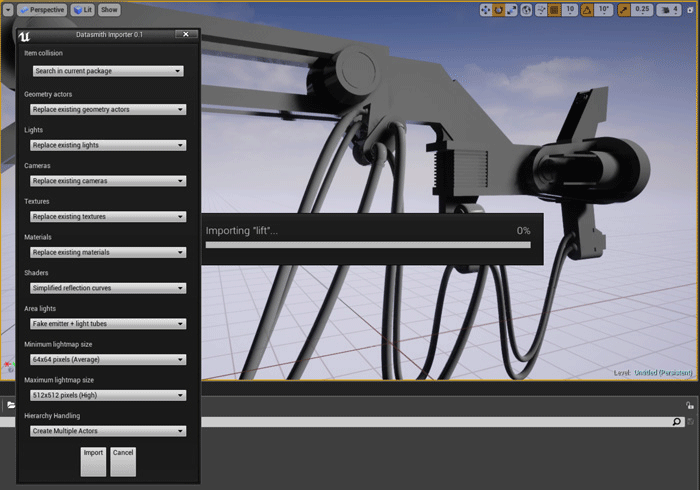
Task: Select the translate (move) gizmo tool
Action: pyautogui.click(x=486, y=10)
